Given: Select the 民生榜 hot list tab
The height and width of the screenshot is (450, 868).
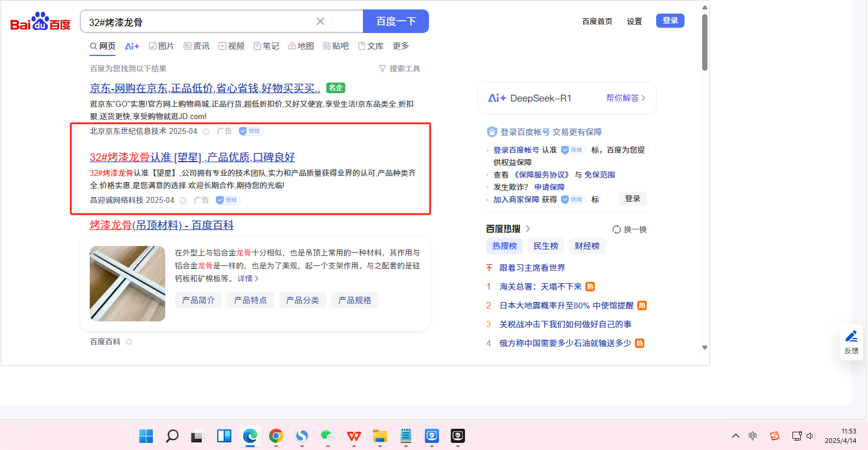Looking at the screenshot, I should tap(545, 246).
